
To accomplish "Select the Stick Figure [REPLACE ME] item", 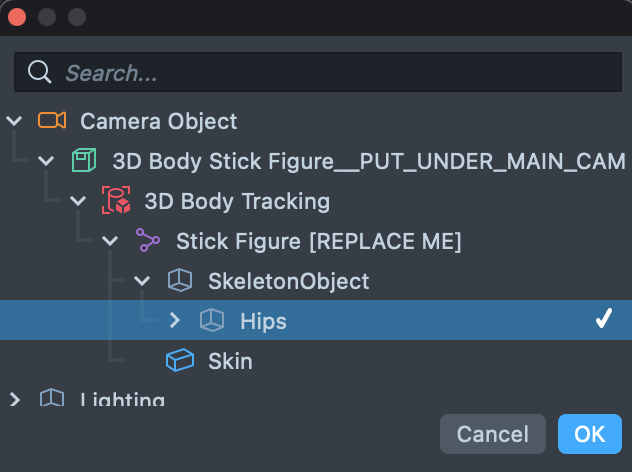I will [x=318, y=241].
